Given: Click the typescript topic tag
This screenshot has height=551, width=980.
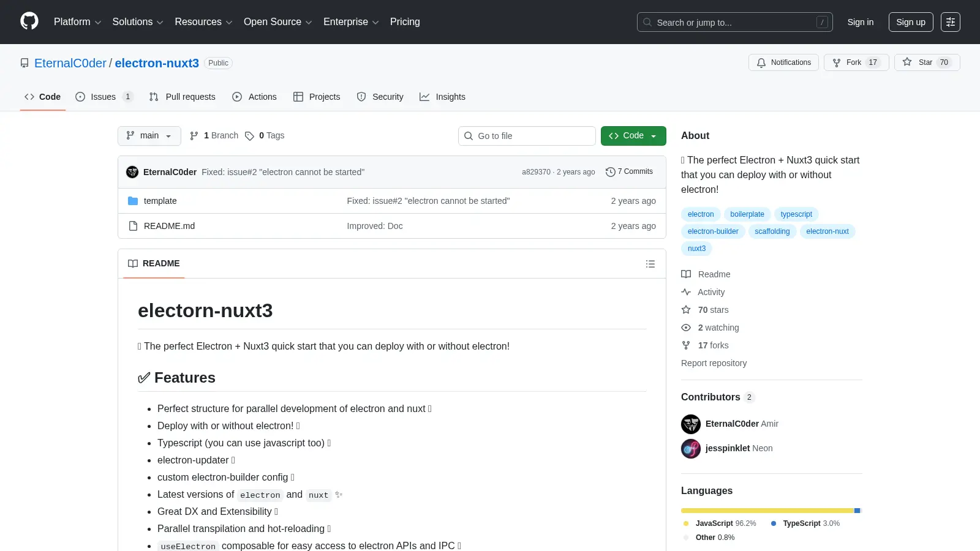Looking at the screenshot, I should point(796,214).
